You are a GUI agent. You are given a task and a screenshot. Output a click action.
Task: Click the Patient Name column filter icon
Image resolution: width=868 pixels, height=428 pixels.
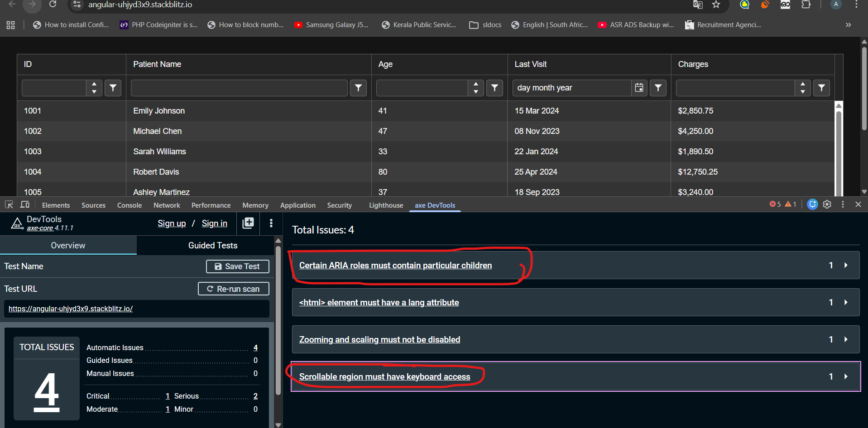point(358,88)
